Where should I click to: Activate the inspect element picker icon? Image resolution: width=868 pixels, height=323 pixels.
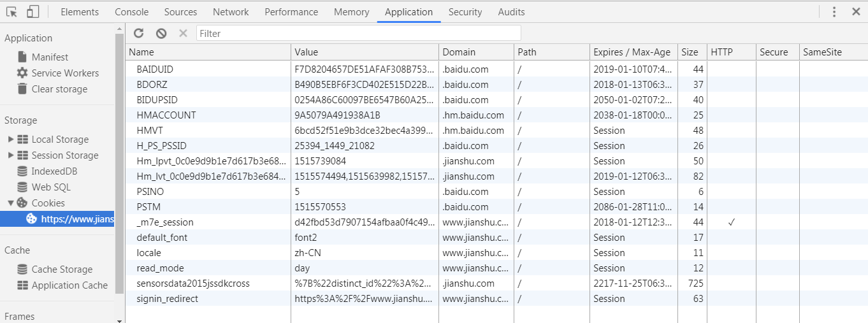click(11, 11)
